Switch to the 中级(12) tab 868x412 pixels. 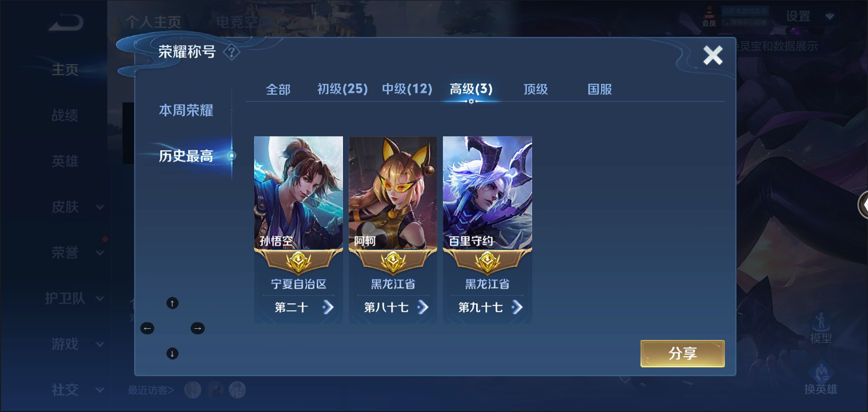[407, 89]
